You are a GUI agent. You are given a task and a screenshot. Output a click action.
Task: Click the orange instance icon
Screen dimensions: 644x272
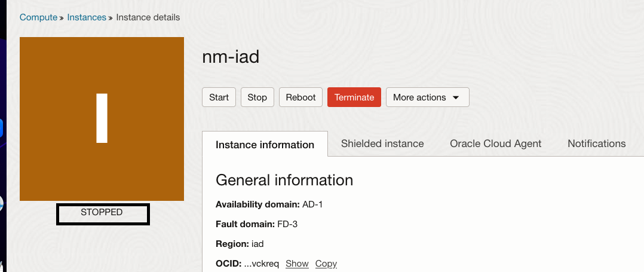click(x=102, y=118)
